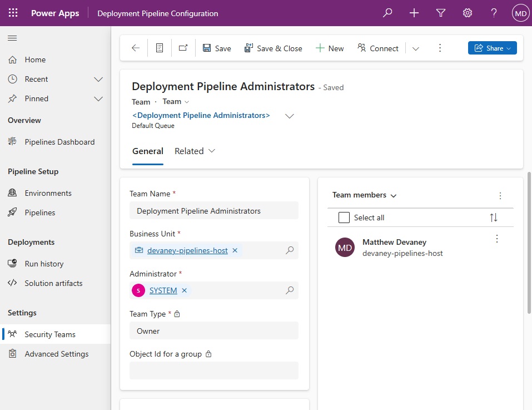The width and height of the screenshot is (532, 410).
Task: Click the Recent clock icon
Action: (x=13, y=79)
